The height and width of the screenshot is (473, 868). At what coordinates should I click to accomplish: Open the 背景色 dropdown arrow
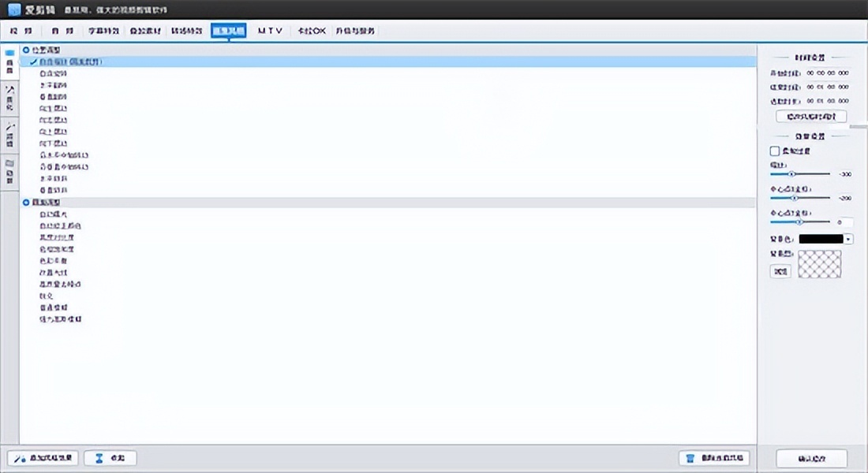(x=848, y=239)
